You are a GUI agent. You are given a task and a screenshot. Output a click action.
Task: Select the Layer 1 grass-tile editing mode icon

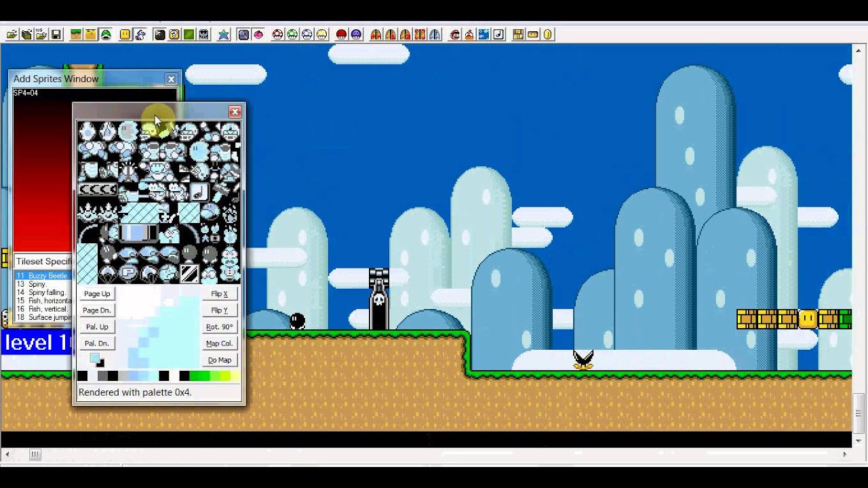[76, 35]
